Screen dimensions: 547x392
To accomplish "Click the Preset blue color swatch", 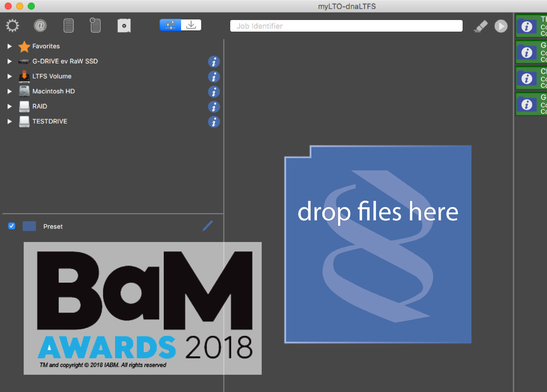I will tap(29, 226).
